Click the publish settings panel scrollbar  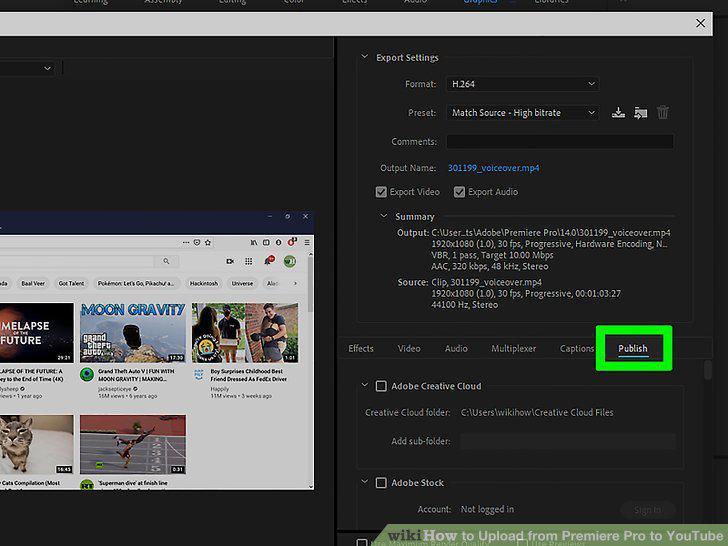pyautogui.click(x=707, y=370)
